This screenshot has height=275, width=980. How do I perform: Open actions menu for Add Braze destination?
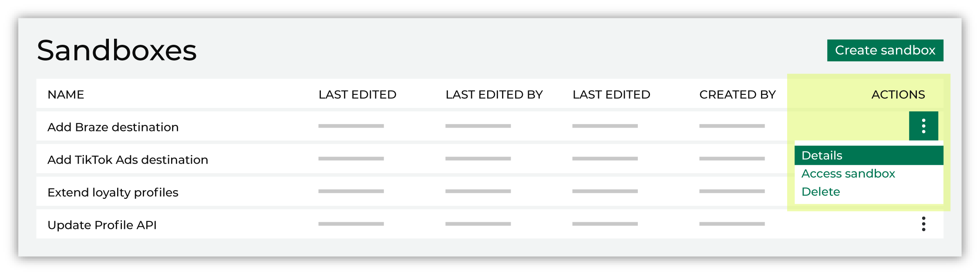pos(923,126)
